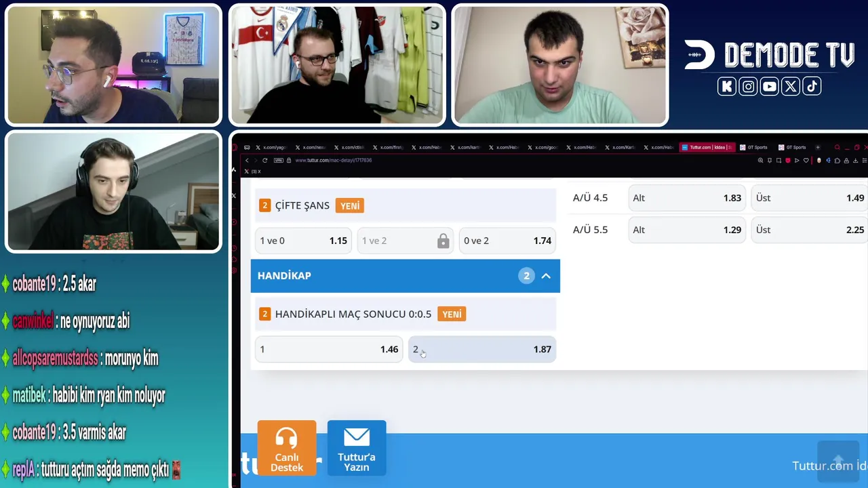Click the lock icon on 1 ve 2
The height and width of the screenshot is (488, 868).
[443, 241]
